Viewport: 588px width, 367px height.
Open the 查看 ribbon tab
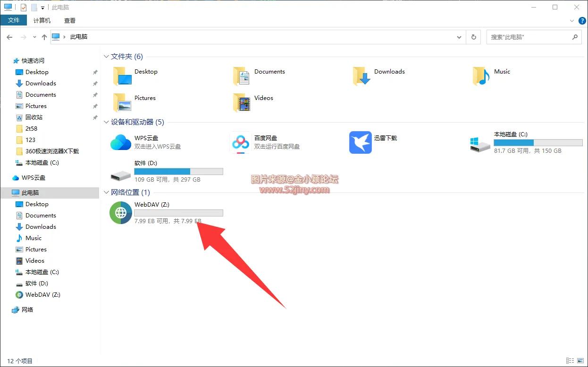coord(70,20)
